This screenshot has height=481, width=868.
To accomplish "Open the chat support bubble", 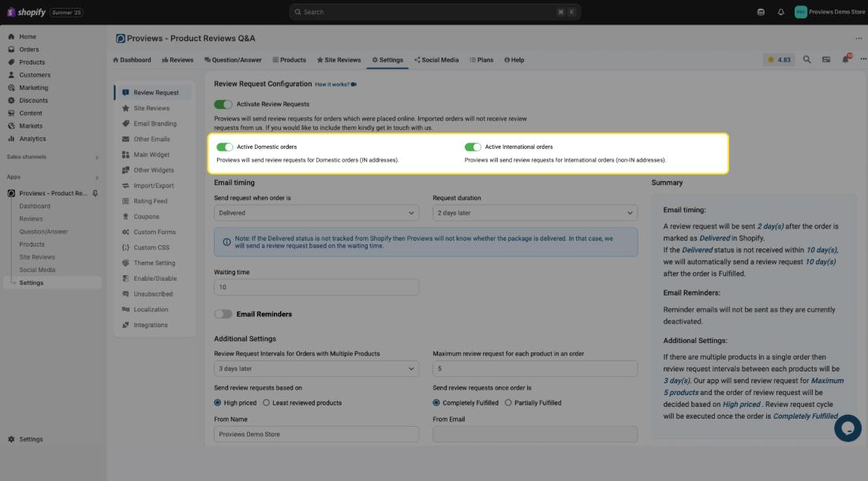I will pyautogui.click(x=847, y=427).
